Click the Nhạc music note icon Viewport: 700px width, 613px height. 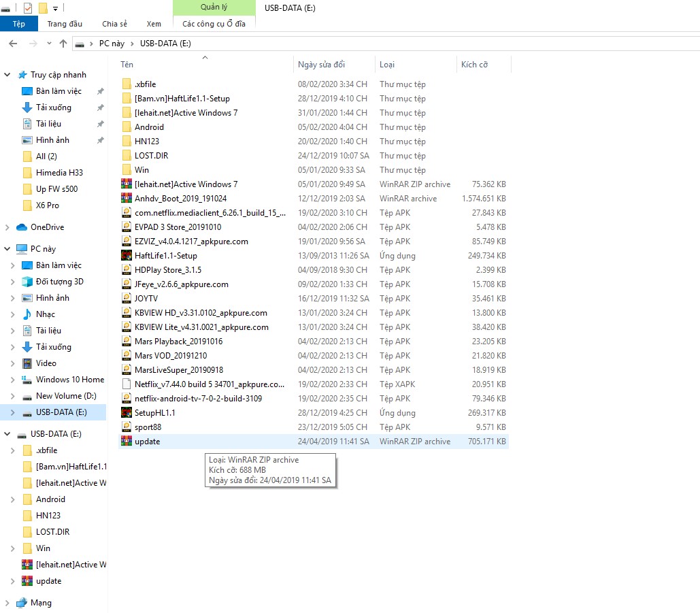[x=27, y=314]
